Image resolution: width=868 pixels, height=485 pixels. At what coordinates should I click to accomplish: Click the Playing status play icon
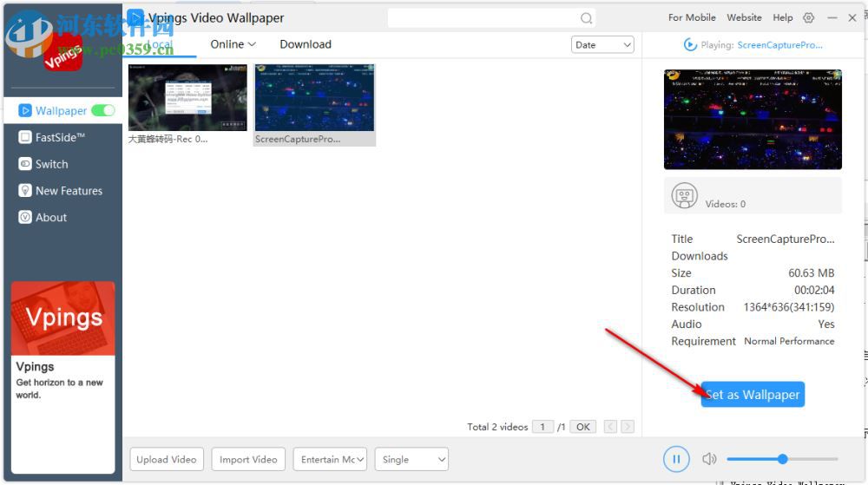pos(690,45)
